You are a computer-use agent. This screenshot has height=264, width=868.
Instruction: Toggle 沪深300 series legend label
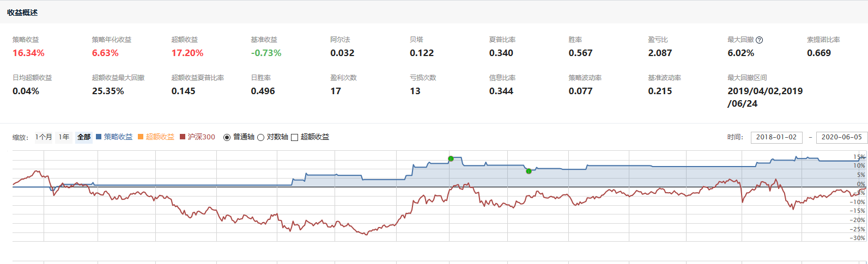[202, 137]
